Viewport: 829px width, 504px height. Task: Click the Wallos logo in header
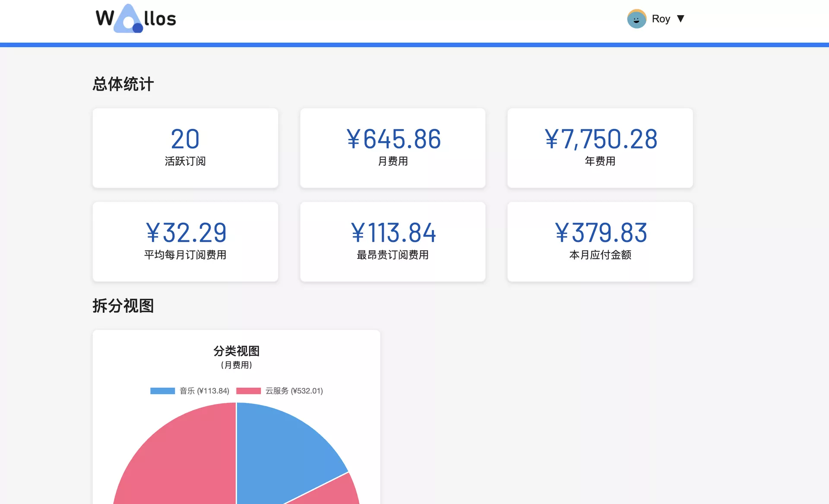pos(136,19)
